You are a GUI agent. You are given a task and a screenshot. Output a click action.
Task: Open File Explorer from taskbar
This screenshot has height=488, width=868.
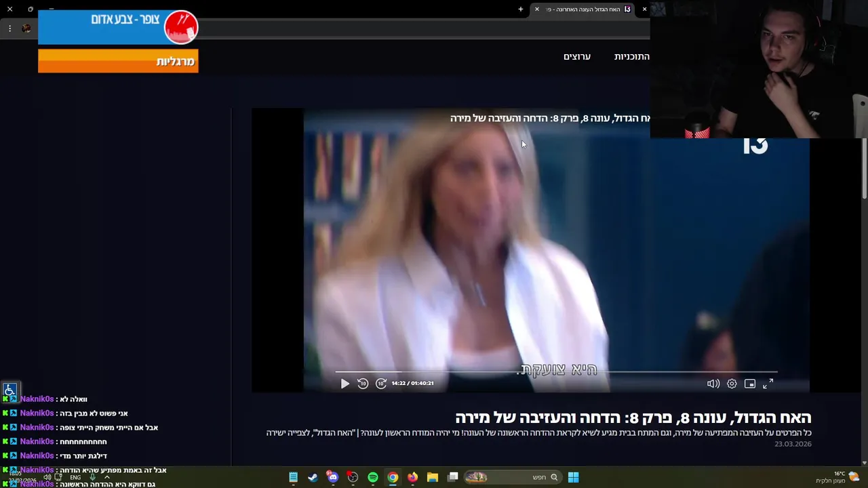pos(432,477)
